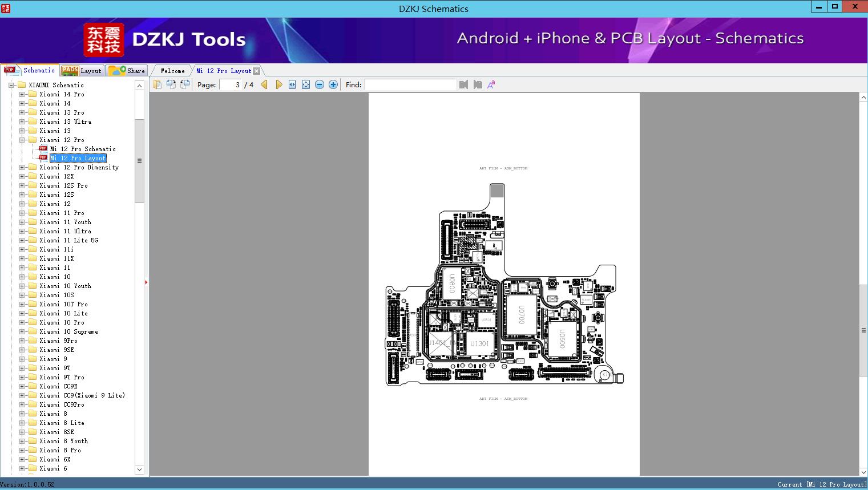
Task: Click the tree panel scroll down arrow
Action: coord(139,469)
